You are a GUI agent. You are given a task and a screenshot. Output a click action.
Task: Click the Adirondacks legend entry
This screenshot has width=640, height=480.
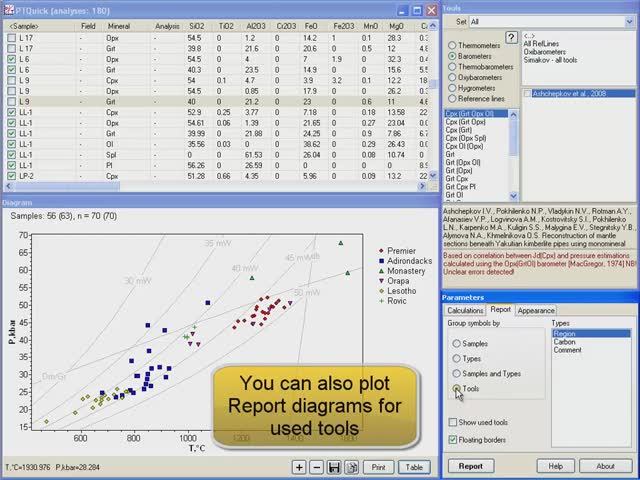405,261
